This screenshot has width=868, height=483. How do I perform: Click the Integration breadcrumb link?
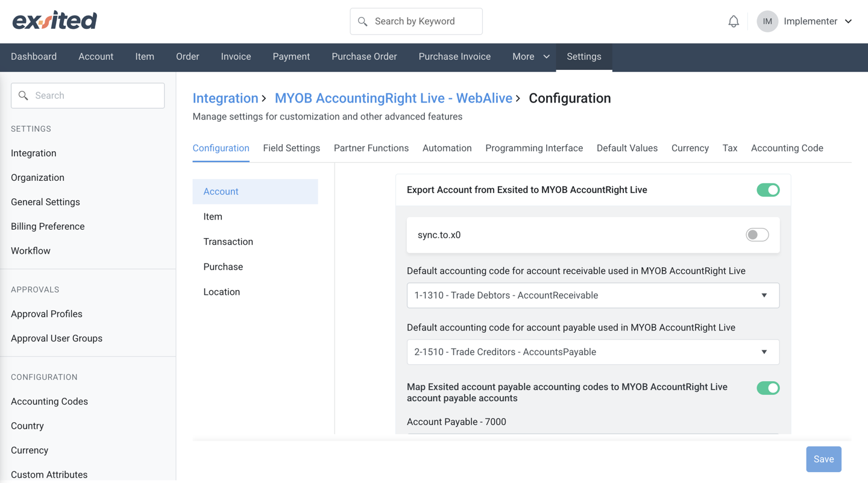(225, 98)
